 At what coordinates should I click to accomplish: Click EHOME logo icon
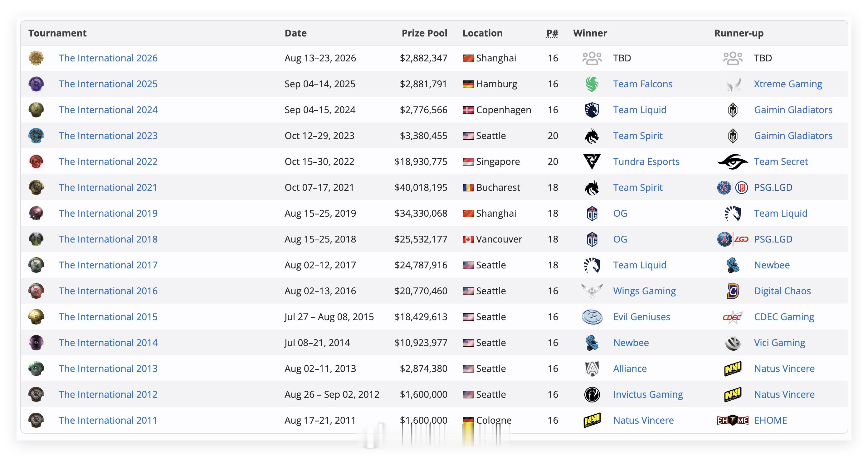[733, 420]
